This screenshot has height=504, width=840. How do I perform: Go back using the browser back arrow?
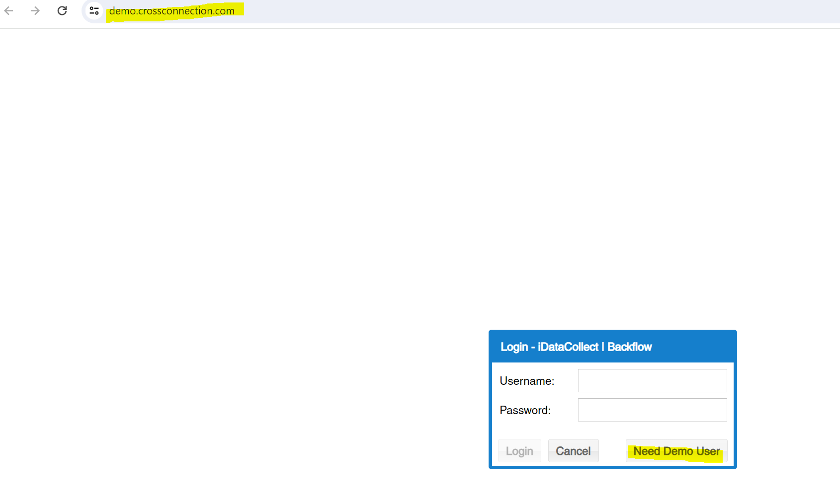[x=9, y=10]
